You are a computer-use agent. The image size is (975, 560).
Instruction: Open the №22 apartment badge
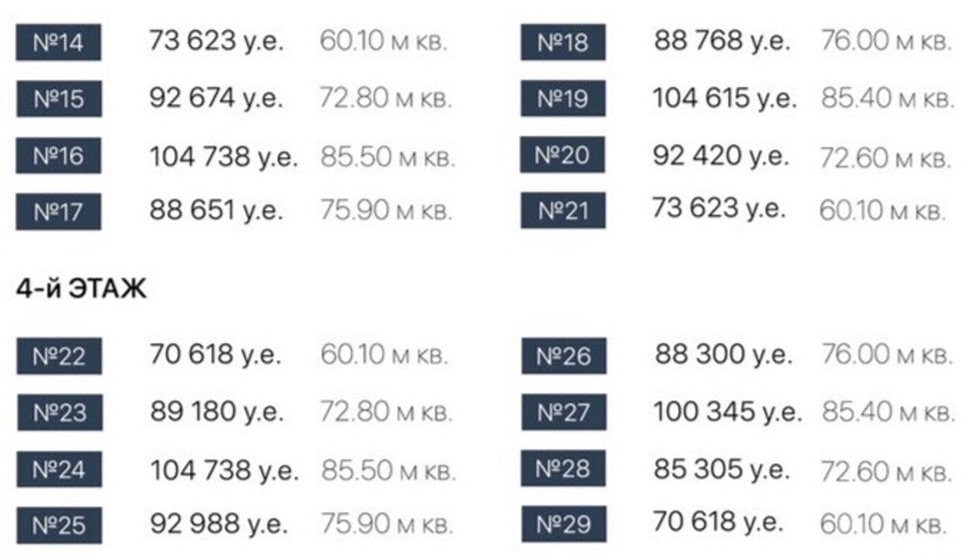[58, 357]
